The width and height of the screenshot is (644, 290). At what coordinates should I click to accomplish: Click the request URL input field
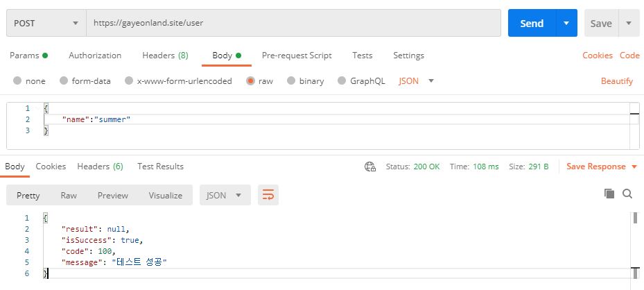293,23
